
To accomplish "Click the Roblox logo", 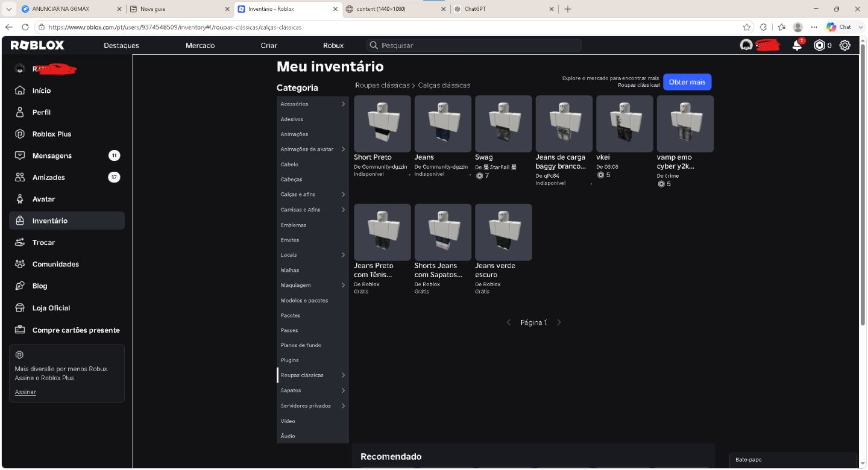I will pyautogui.click(x=37, y=45).
